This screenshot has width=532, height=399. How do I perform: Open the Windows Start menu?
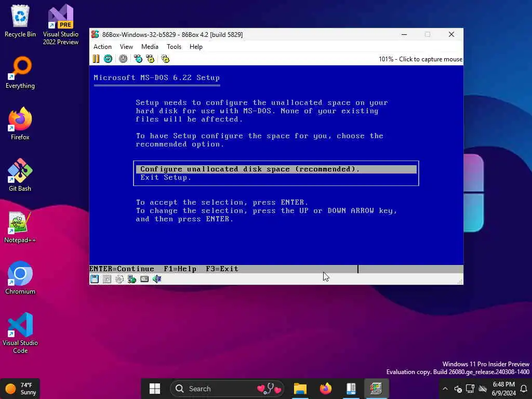click(x=155, y=389)
